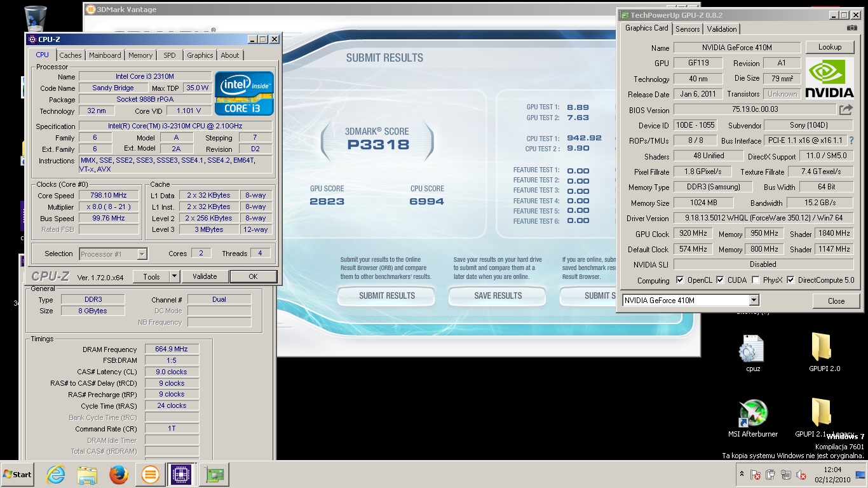Click the 3DMark score P3318
The height and width of the screenshot is (488, 868).
377,144
